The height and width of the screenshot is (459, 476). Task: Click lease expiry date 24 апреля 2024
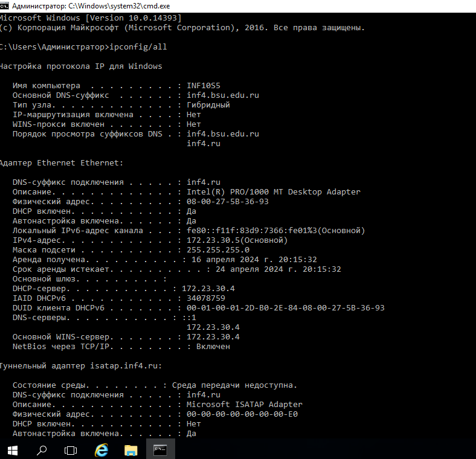[x=249, y=269]
